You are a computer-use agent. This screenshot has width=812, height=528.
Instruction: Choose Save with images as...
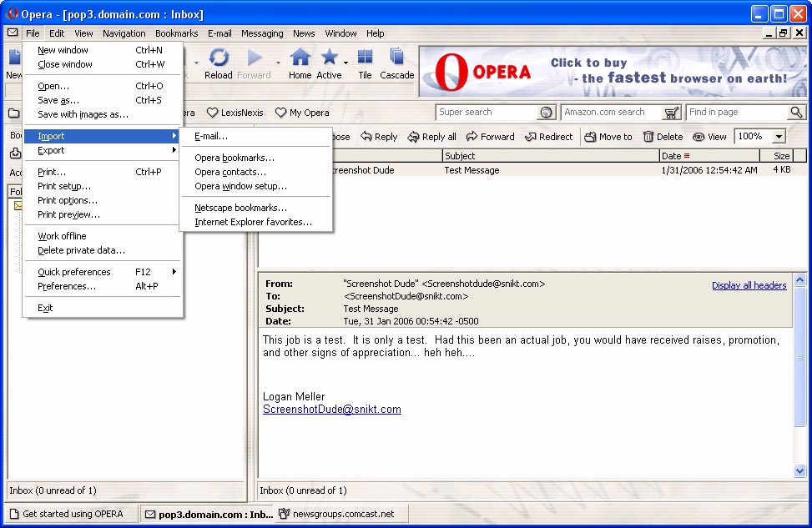pos(103,114)
